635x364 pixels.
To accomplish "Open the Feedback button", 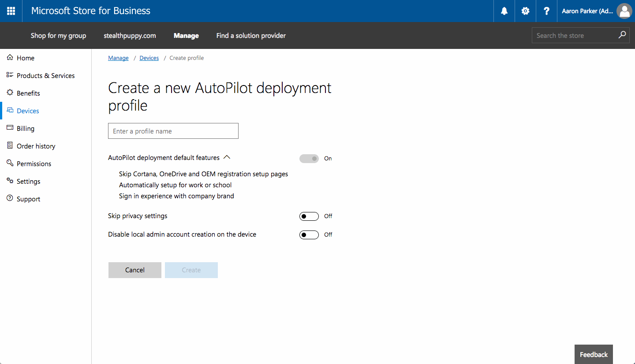I will [594, 354].
